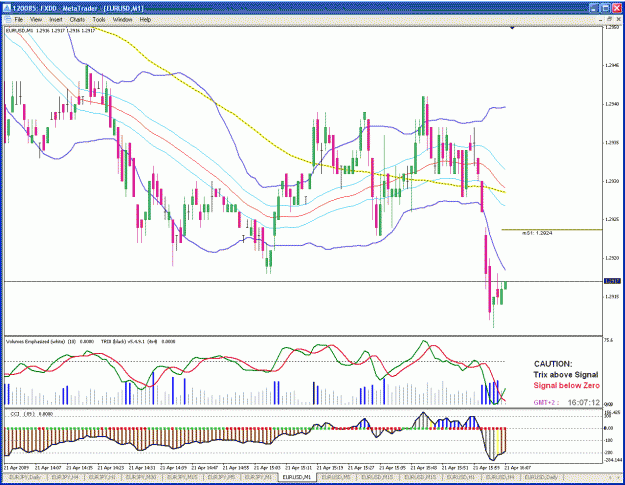The height and width of the screenshot is (485, 625).
Task: Maximize the MetaTrader main window
Action: pos(605,8)
